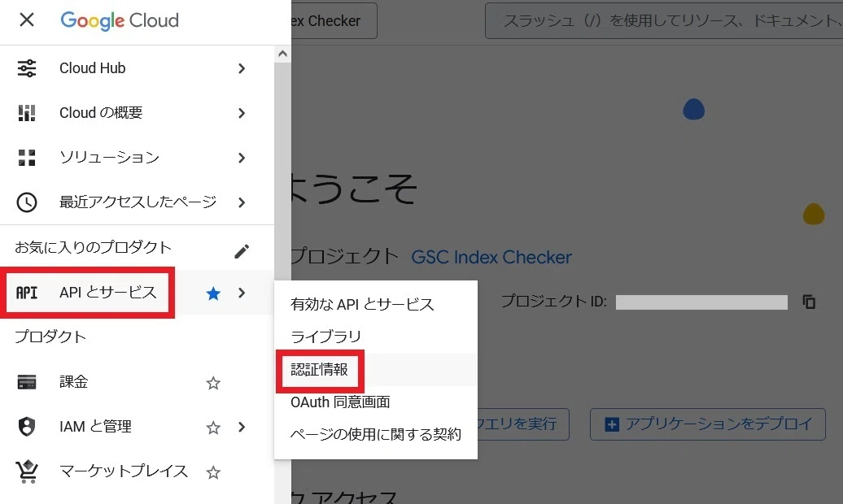Copy the project ID with copy icon

coord(809,302)
